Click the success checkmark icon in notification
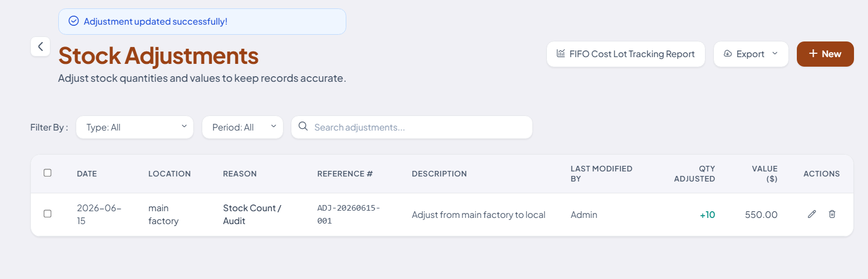Screen dimensions: 868x279 pyautogui.click(x=73, y=21)
